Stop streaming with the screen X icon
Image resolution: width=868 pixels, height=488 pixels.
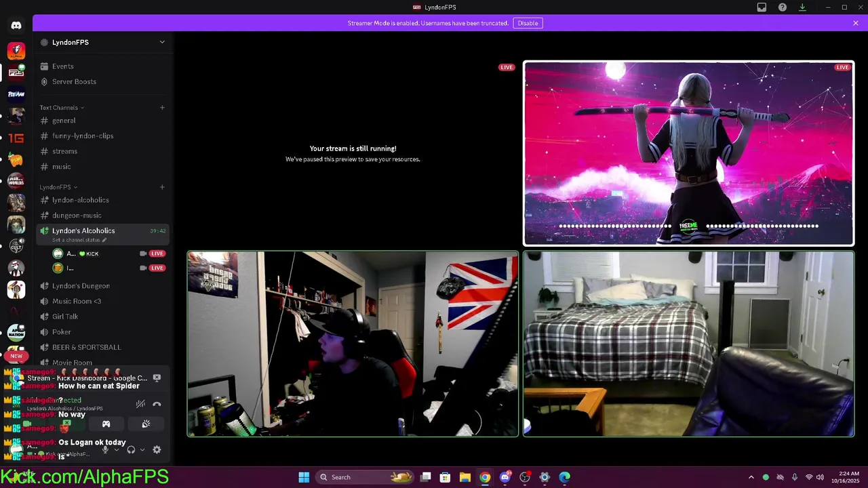click(157, 378)
